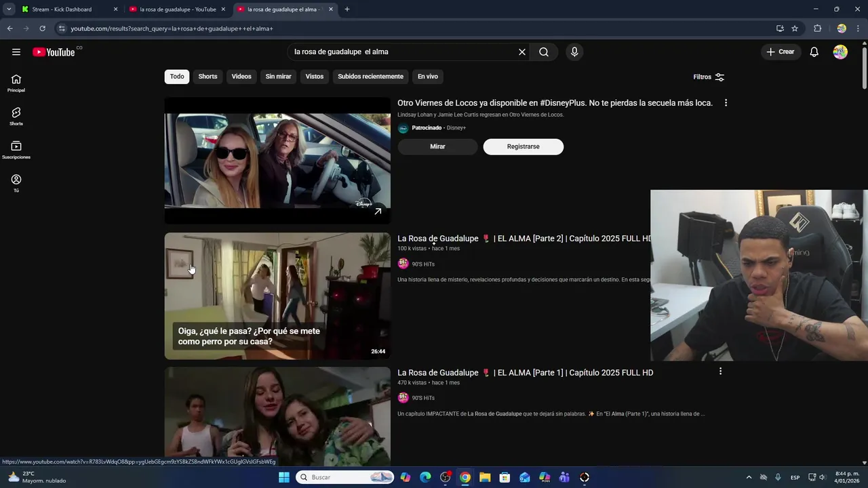Open EL ALMA Parte 2 video title
The width and height of the screenshot is (868, 488).
524,239
